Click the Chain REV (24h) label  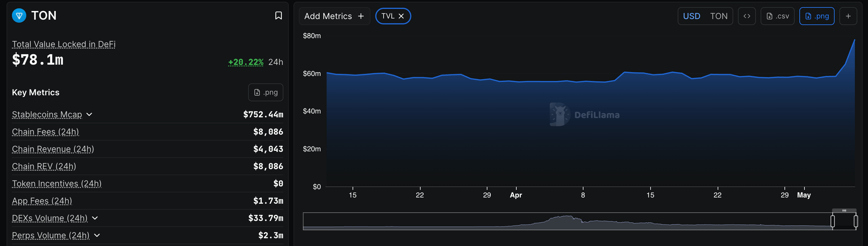pos(44,166)
